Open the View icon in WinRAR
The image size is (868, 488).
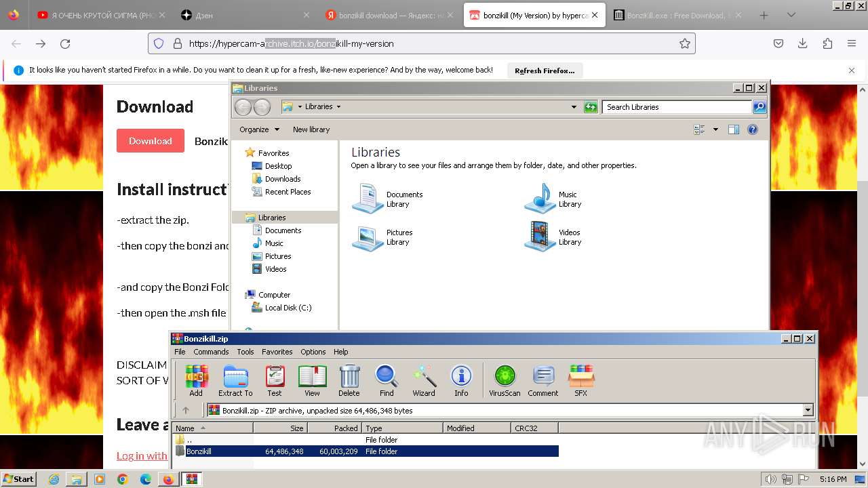click(x=312, y=380)
